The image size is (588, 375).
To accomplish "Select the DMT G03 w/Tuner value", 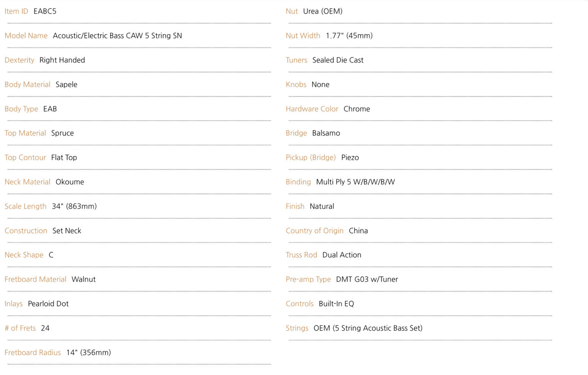I will [367, 279].
